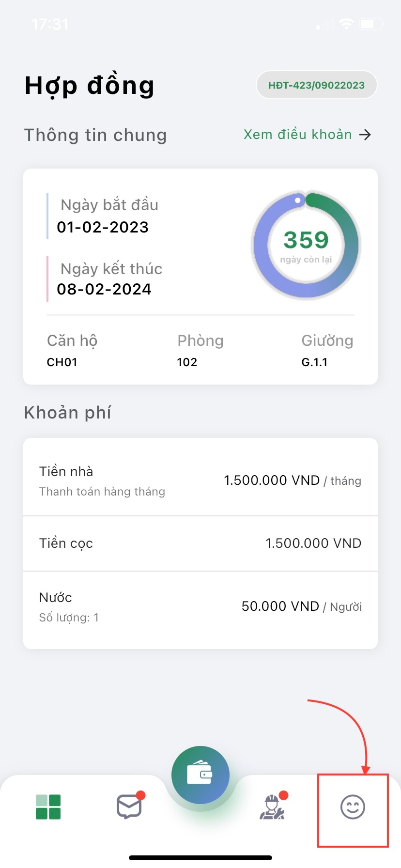
Task: Open the messages envelope icon
Action: [129, 807]
